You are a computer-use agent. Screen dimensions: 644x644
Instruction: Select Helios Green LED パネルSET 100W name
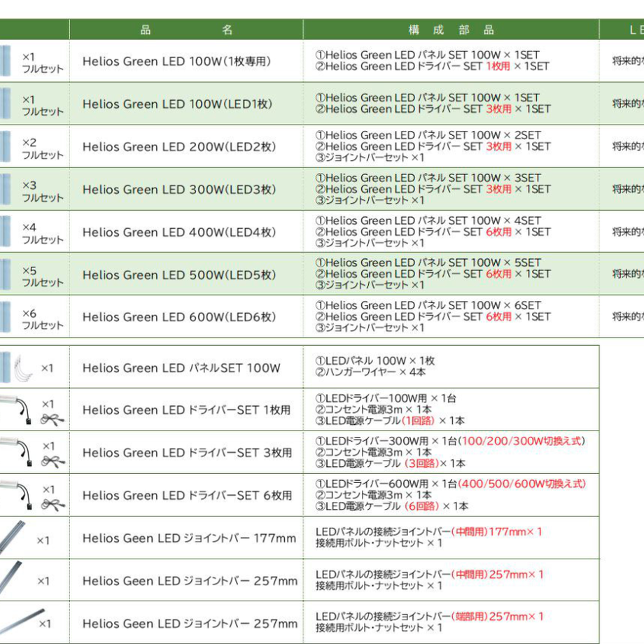pos(181,368)
